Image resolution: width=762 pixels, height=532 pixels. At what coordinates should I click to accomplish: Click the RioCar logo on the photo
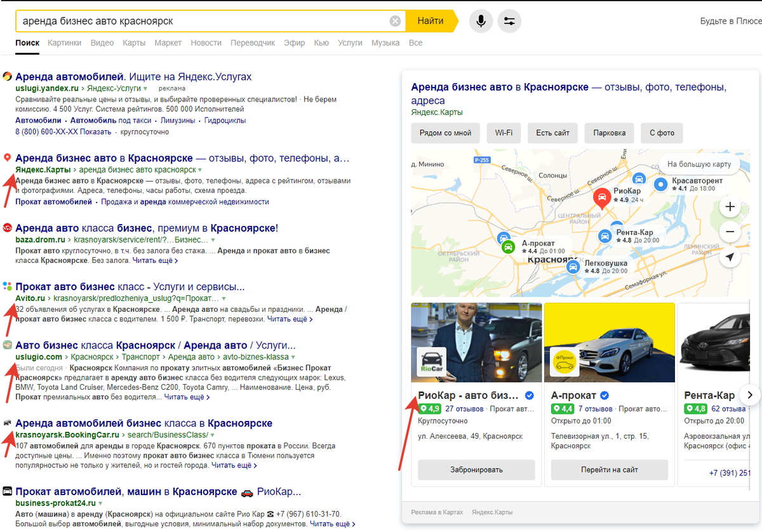pos(432,362)
